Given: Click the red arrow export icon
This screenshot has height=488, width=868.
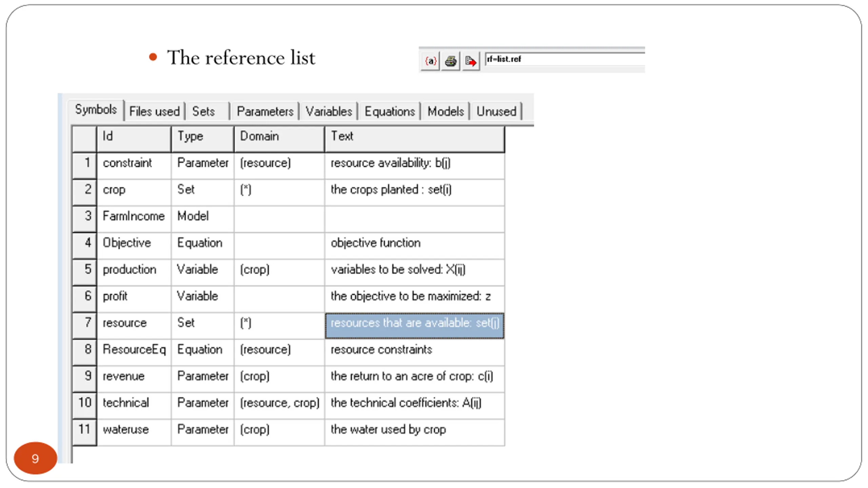Looking at the screenshot, I should coord(471,61).
